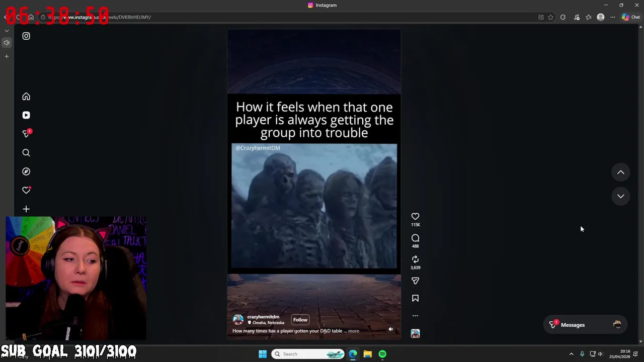
Task: Expand the vertical tabs chevron
Action: click(7, 31)
